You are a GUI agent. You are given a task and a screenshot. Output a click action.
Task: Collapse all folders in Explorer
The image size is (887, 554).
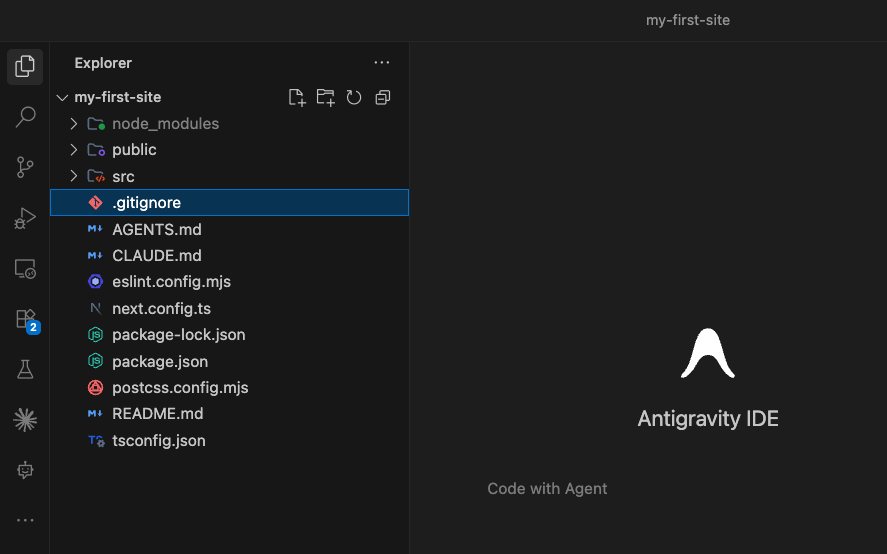tap(383, 97)
